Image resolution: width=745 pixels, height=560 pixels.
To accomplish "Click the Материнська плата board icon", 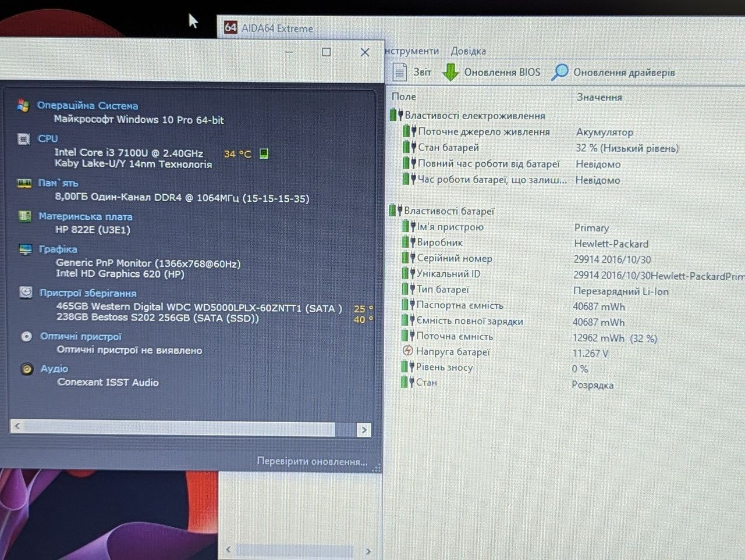I will coord(24,216).
